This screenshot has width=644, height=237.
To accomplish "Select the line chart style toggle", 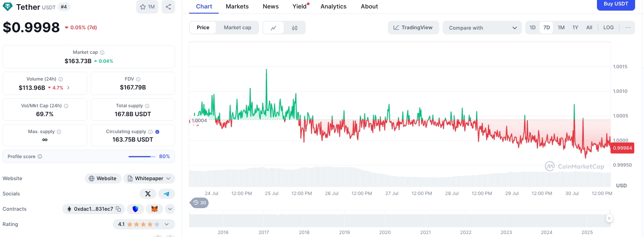I will [x=274, y=28].
